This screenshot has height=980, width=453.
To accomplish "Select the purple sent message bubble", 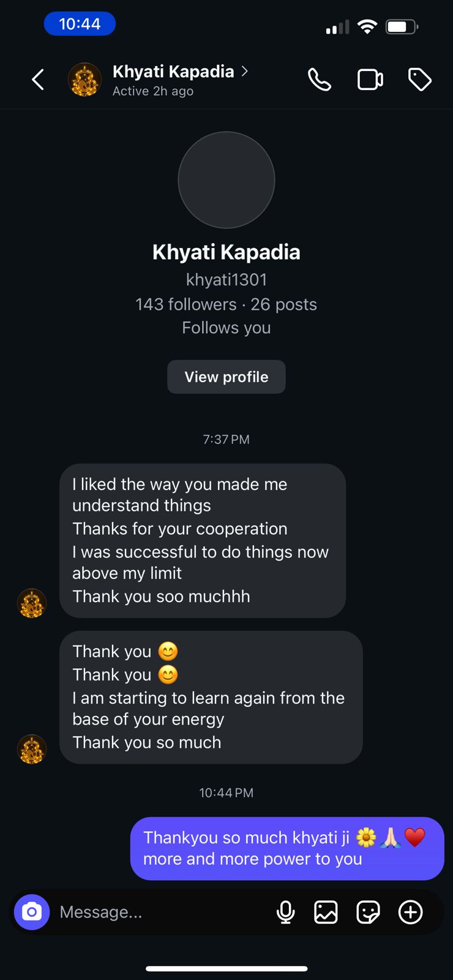I will (286, 848).
